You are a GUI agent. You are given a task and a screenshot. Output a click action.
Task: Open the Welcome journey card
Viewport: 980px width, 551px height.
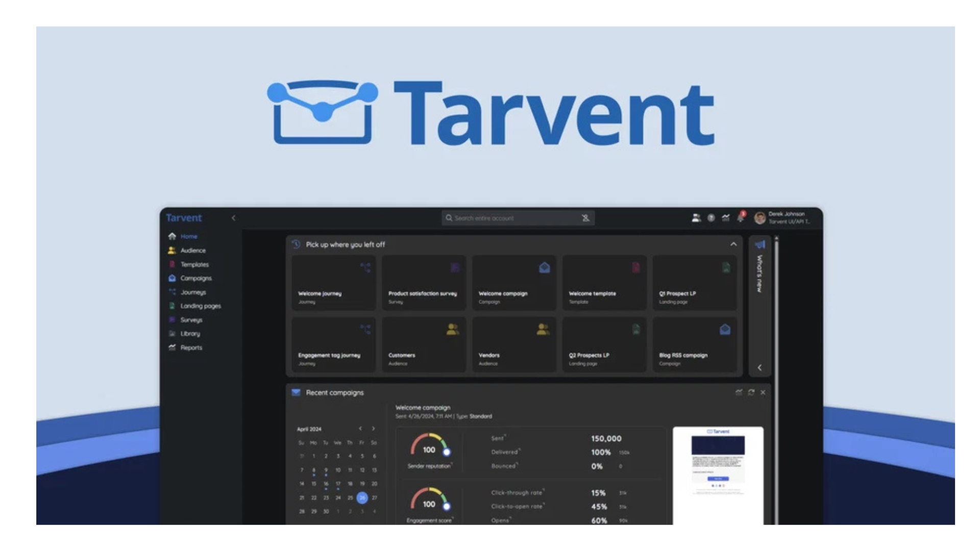(333, 283)
